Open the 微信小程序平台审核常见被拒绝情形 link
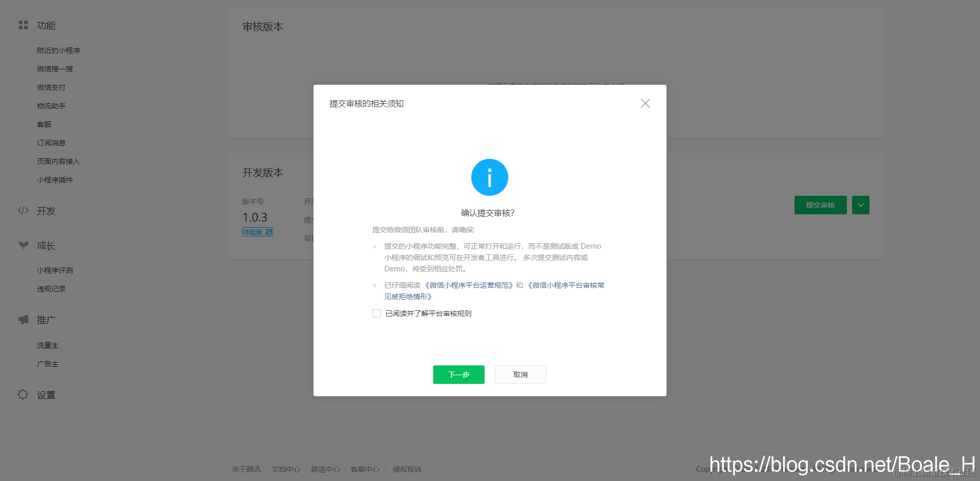 566,285
